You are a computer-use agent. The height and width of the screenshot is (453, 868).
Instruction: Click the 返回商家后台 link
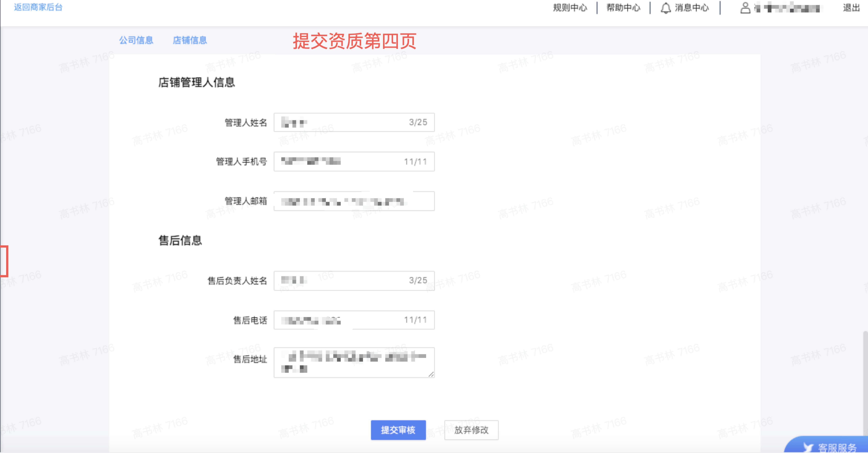coord(38,7)
